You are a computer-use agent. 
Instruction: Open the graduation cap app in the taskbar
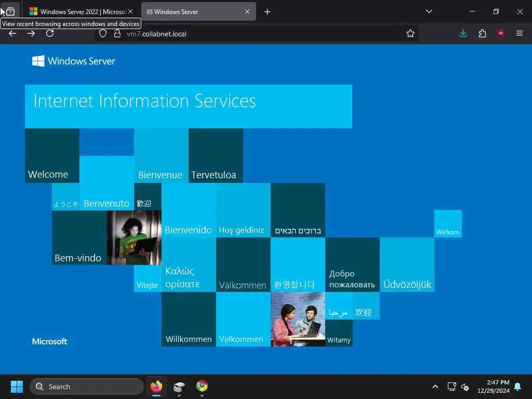point(179,387)
